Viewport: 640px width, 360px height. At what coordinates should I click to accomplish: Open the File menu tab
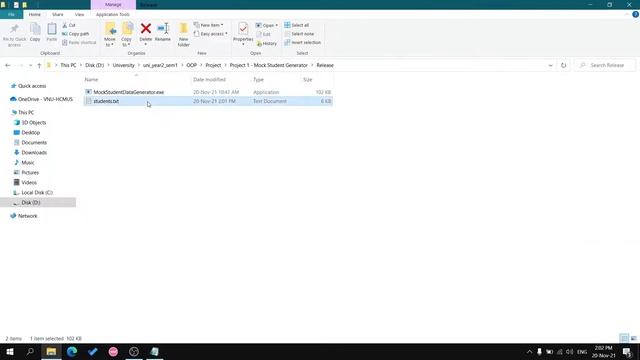click(x=11, y=15)
